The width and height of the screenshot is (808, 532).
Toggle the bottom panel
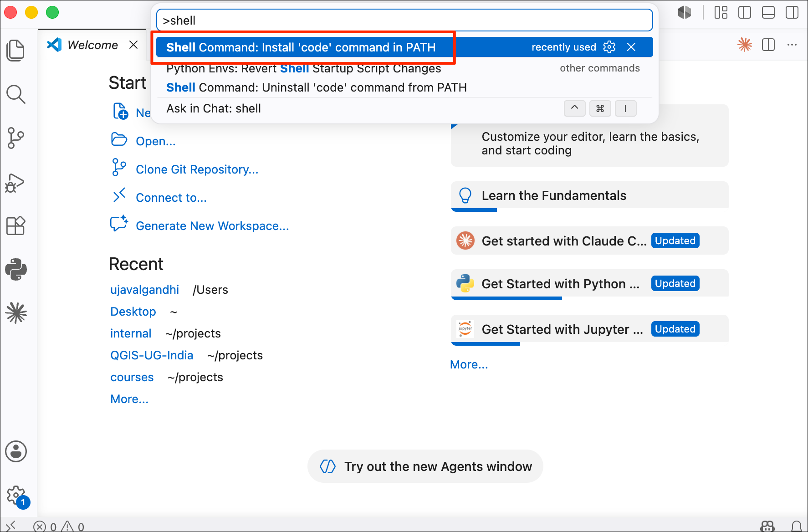coord(768,12)
